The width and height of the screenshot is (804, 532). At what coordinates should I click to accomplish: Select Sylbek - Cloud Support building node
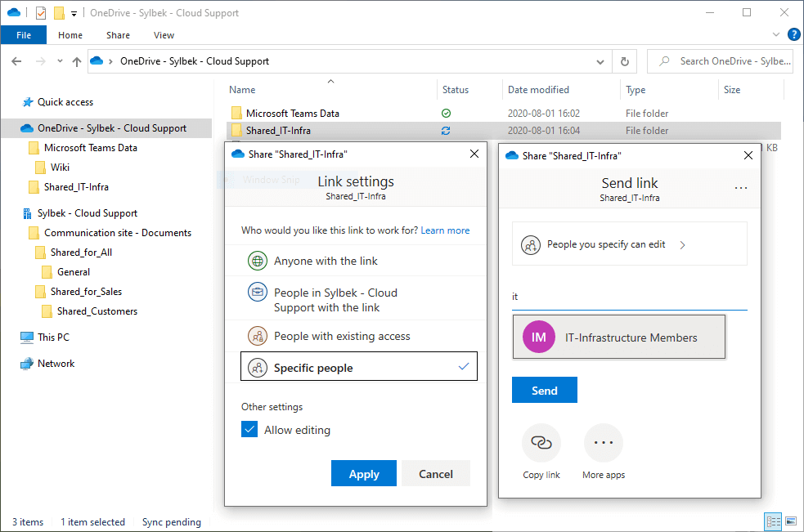[x=88, y=213]
